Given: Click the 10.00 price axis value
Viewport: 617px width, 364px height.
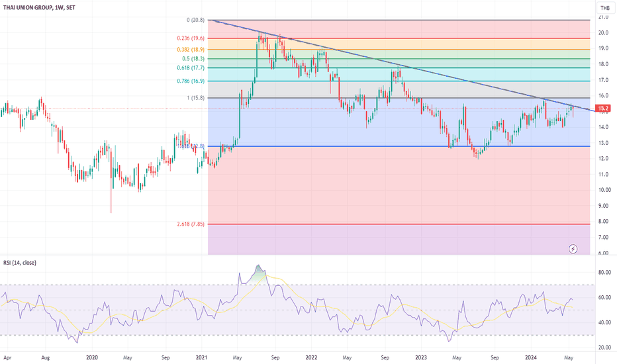Looking at the screenshot, I should click(604, 190).
